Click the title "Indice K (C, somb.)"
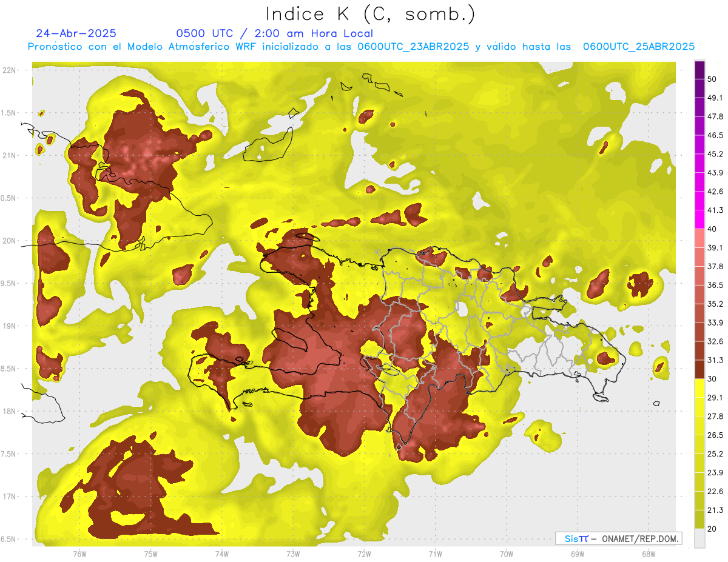The height and width of the screenshot is (562, 728). [369, 14]
